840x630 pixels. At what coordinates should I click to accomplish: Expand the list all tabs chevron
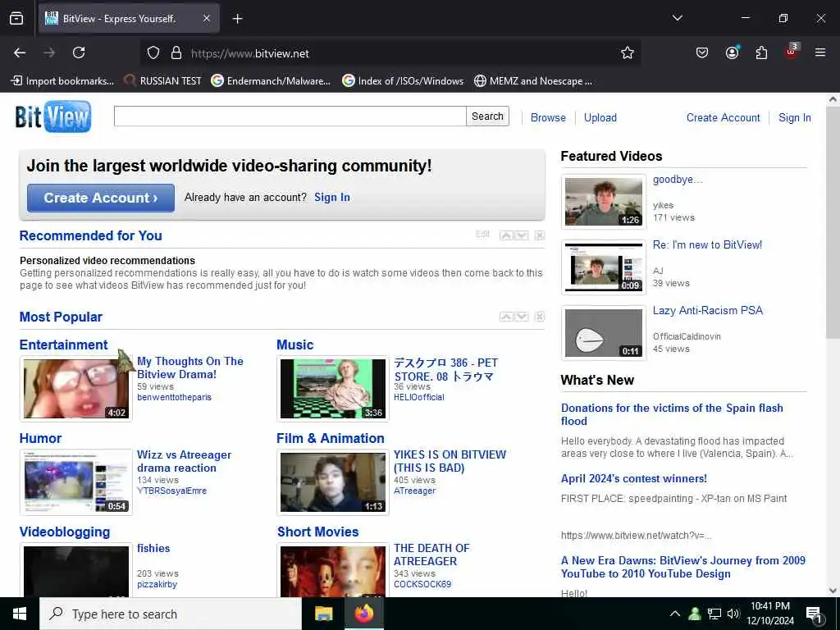pyautogui.click(x=677, y=18)
